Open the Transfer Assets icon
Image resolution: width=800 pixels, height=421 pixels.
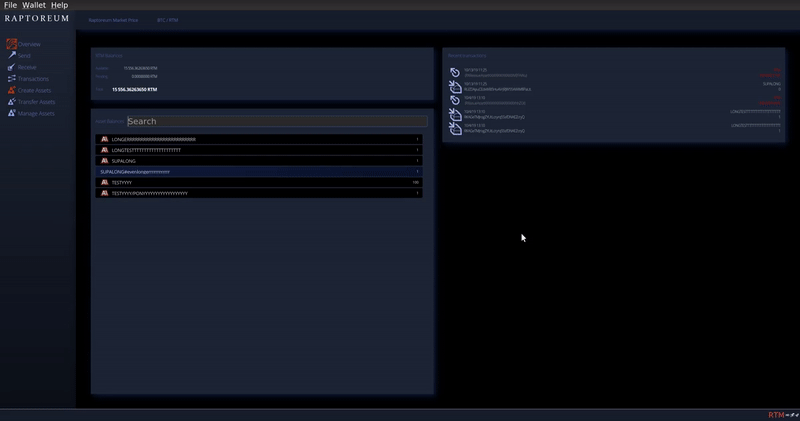(12, 102)
